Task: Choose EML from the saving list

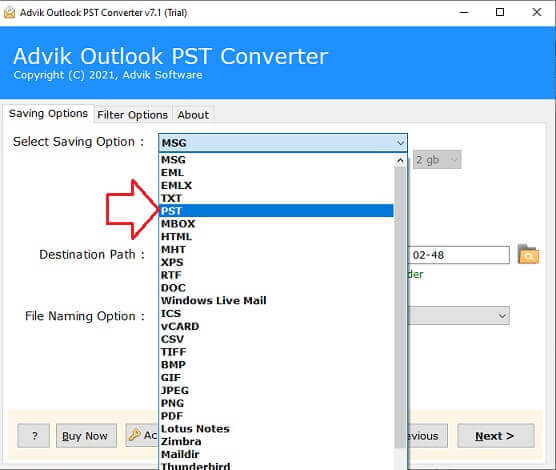Action: pos(277,172)
